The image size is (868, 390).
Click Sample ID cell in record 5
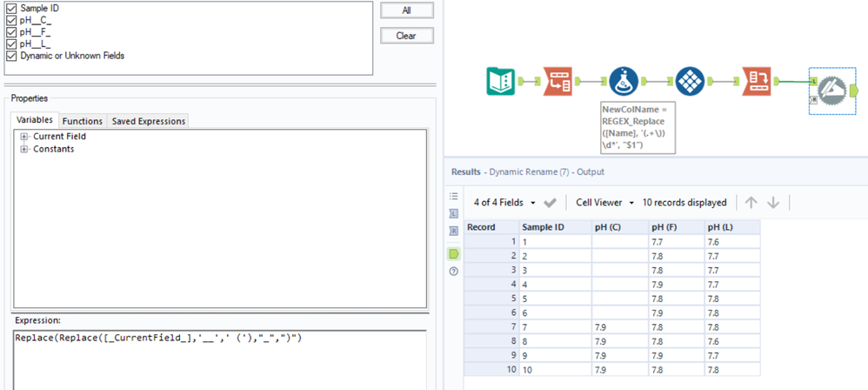click(x=555, y=299)
